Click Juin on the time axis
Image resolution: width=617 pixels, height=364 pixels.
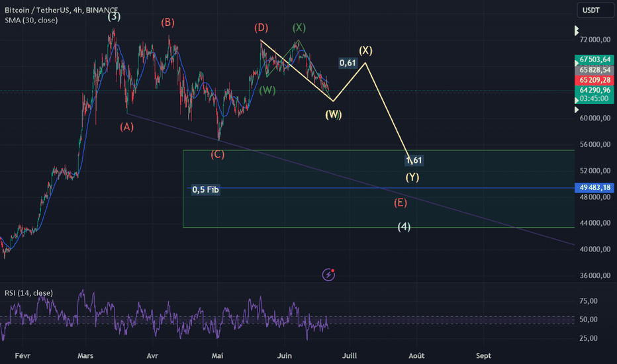(285, 356)
